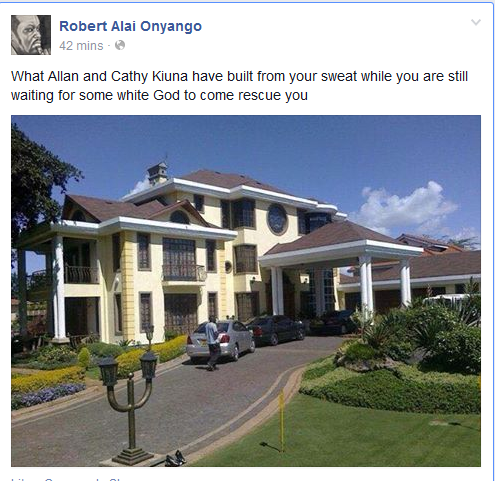Click the dark car under the portico
495x481 pixels.
click(277, 329)
